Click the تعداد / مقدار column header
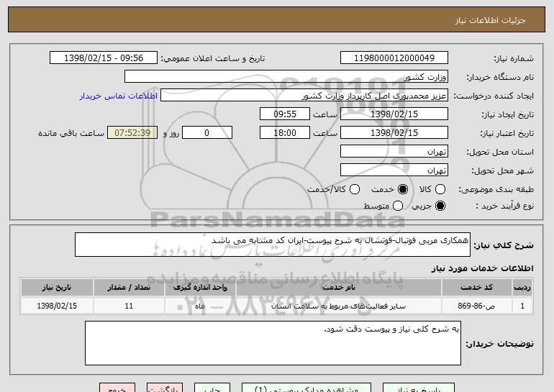This screenshot has height=392, width=554. click(x=129, y=288)
